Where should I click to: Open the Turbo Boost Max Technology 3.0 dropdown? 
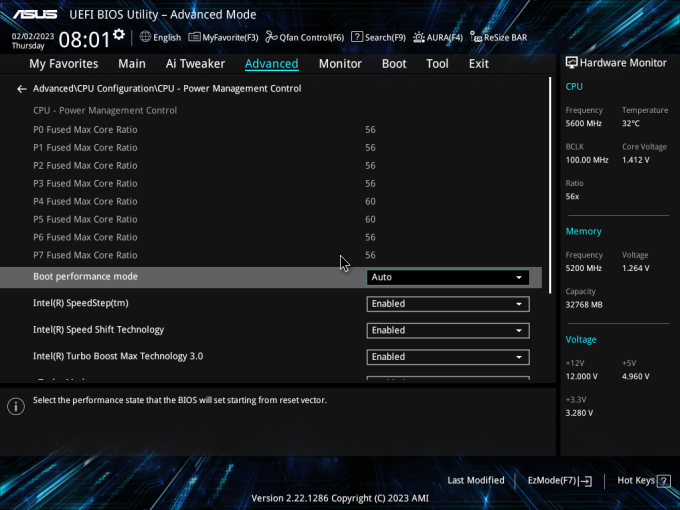coord(448,357)
